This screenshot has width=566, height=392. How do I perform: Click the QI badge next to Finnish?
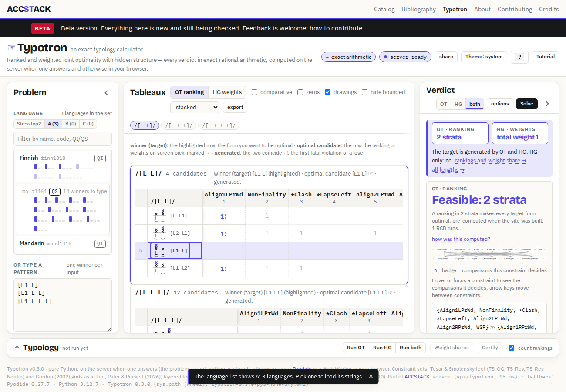(100, 159)
